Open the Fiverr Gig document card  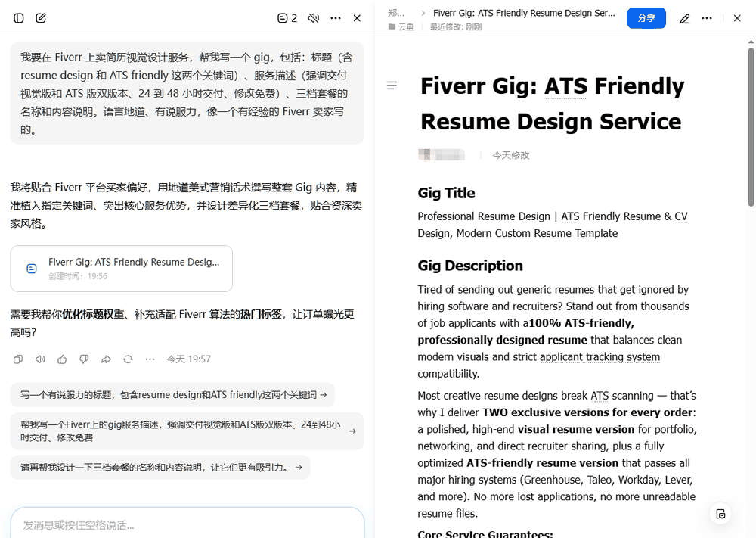122,269
